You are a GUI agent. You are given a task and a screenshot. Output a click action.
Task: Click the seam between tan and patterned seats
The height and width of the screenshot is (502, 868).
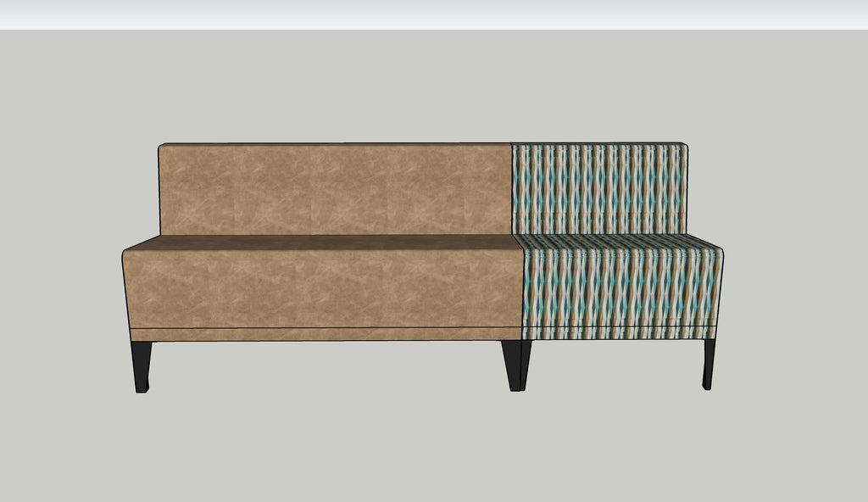521,288
